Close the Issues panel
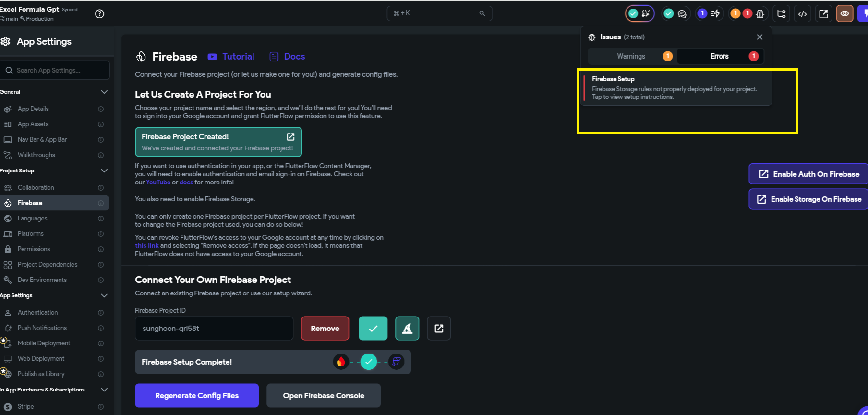 coord(759,37)
